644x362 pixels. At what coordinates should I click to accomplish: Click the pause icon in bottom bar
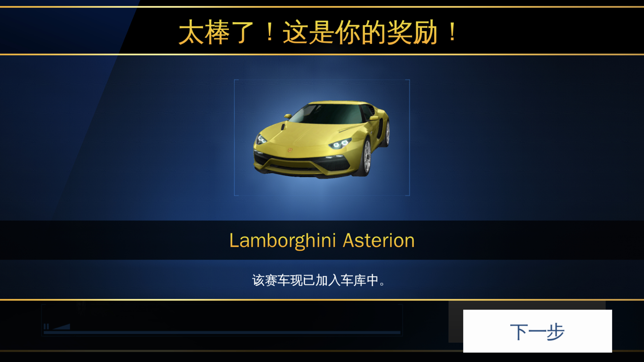tap(46, 326)
